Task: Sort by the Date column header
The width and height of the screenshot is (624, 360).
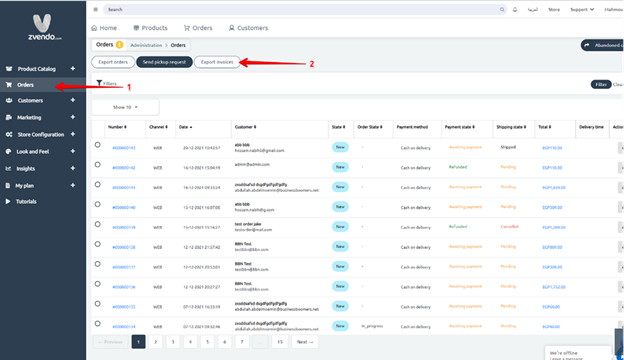Action: [x=185, y=127]
